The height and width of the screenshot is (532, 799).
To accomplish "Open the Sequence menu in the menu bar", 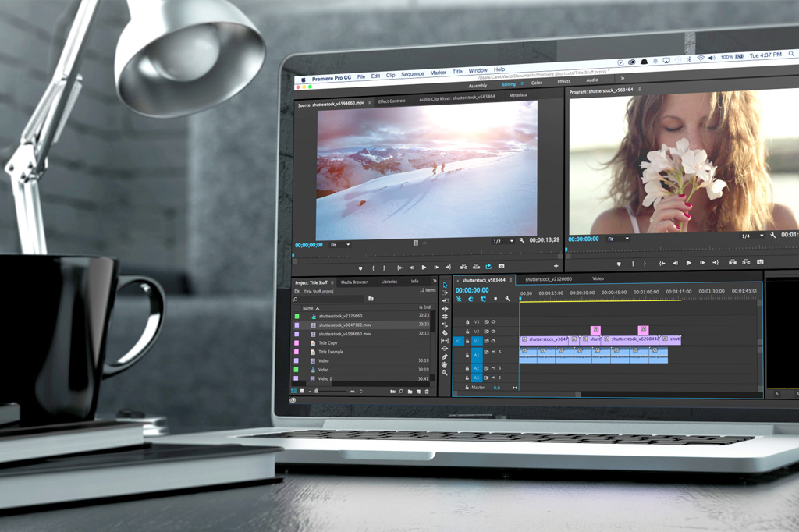I will 412,75.
